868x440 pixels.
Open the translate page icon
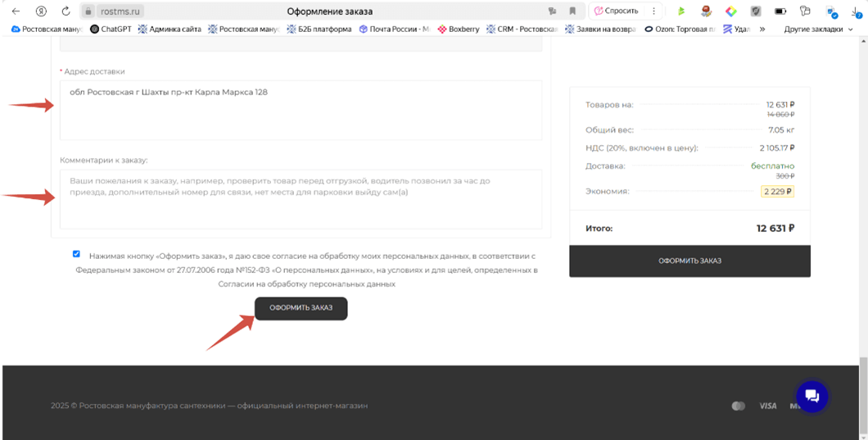tap(553, 11)
